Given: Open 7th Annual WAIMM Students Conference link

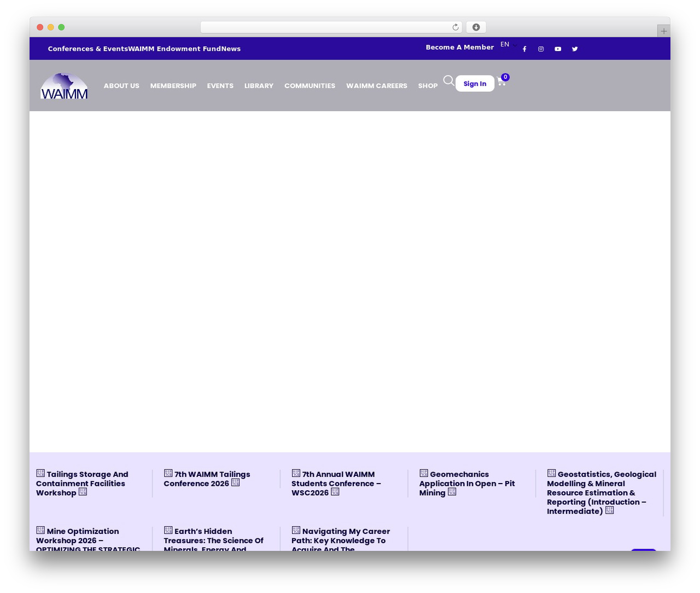Looking at the screenshot, I should tap(336, 484).
